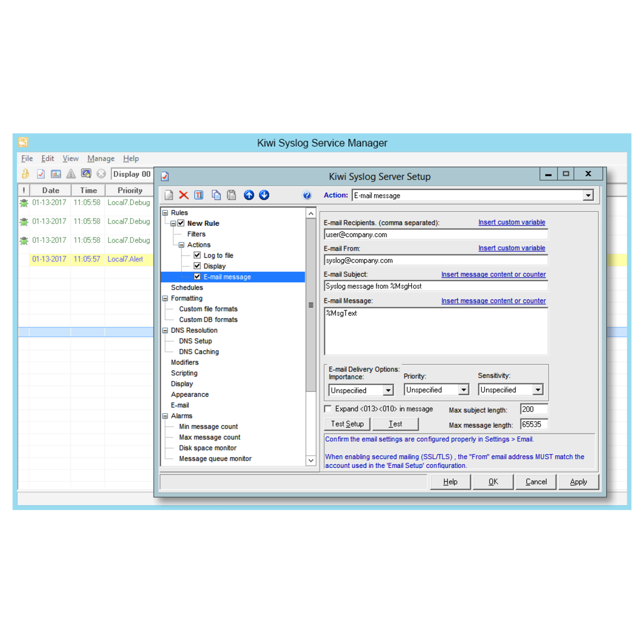Delete selected item using the red X icon
Viewport: 644px width, 644px height.
coord(183,195)
